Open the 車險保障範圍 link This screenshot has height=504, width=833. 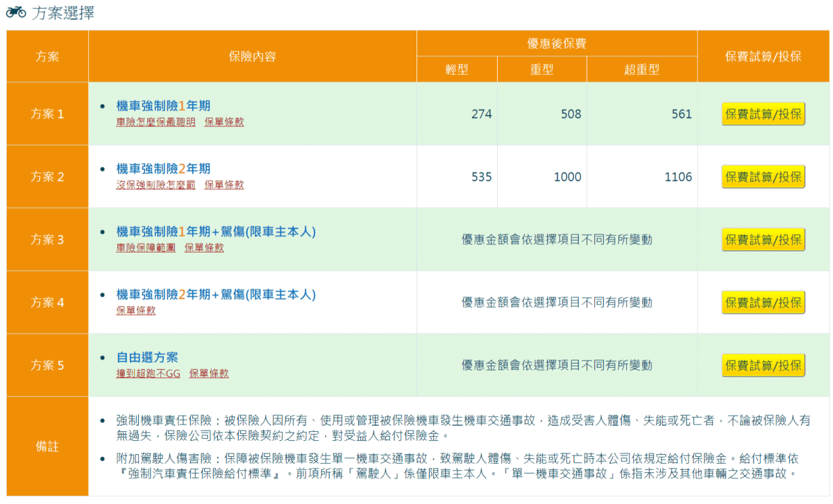pos(146,247)
